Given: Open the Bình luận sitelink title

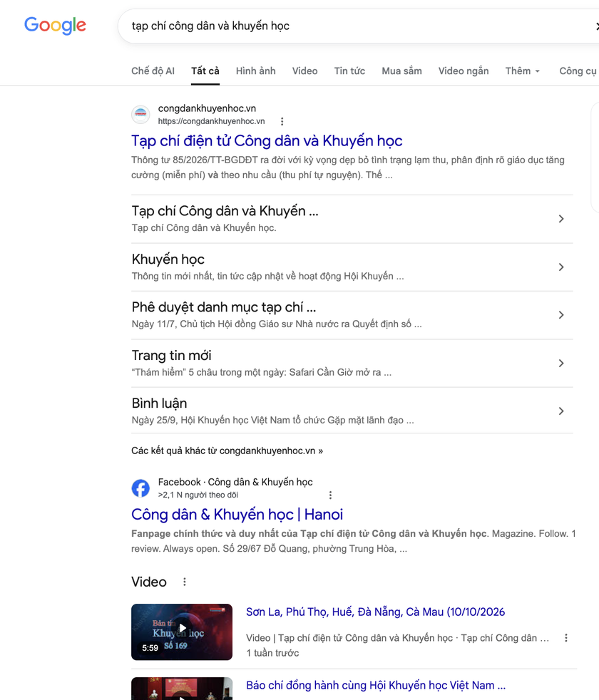Looking at the screenshot, I should tap(159, 403).
